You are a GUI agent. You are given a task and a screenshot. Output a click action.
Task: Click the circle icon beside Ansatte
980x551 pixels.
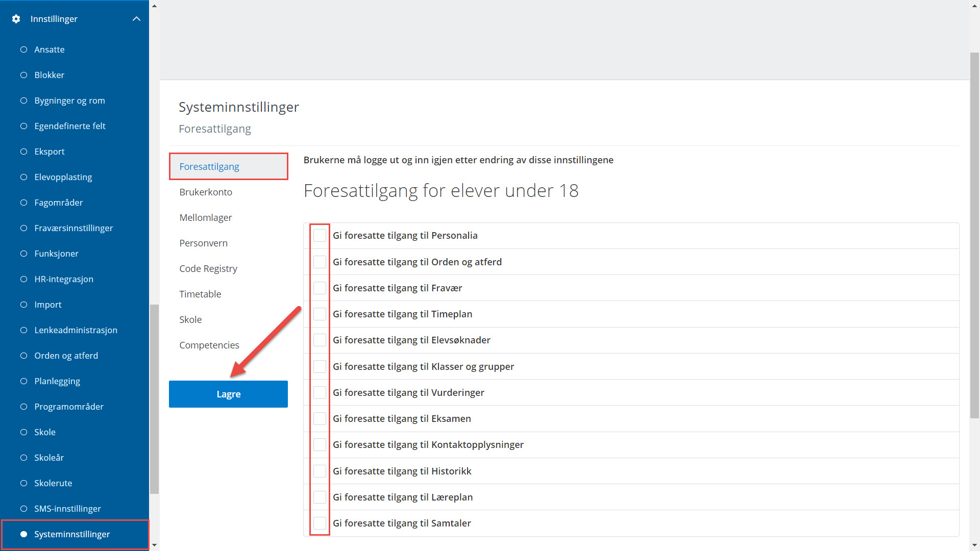23,49
